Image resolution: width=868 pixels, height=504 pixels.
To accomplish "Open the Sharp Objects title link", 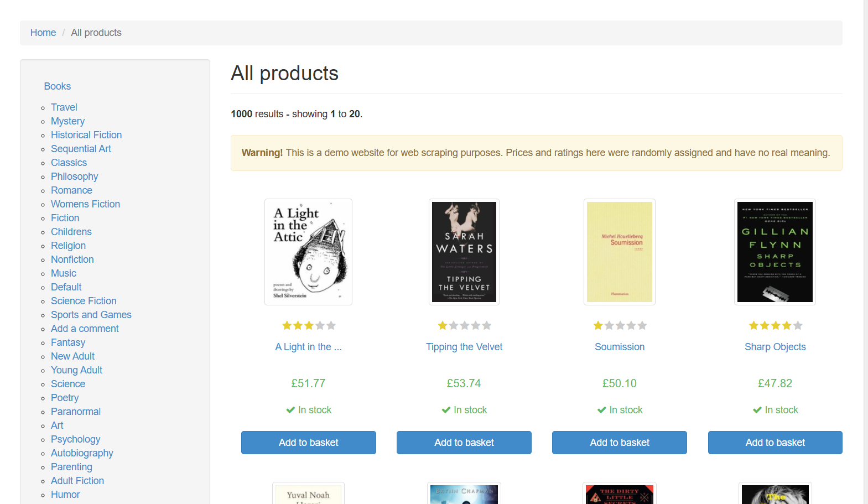I will pos(775,347).
